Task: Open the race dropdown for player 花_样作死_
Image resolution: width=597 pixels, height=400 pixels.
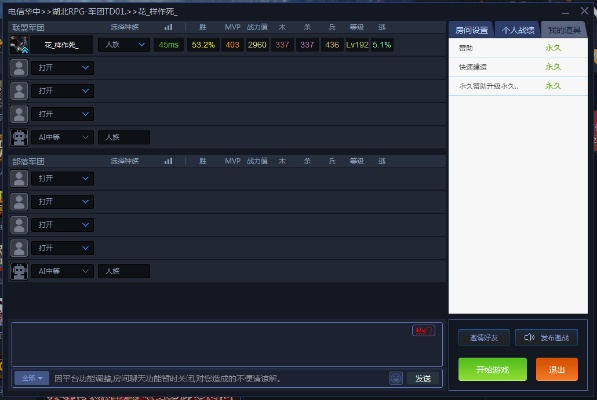Action: tap(124, 45)
